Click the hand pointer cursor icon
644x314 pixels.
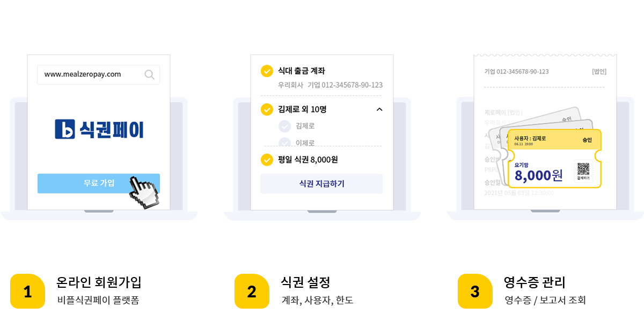pyautogui.click(x=142, y=191)
